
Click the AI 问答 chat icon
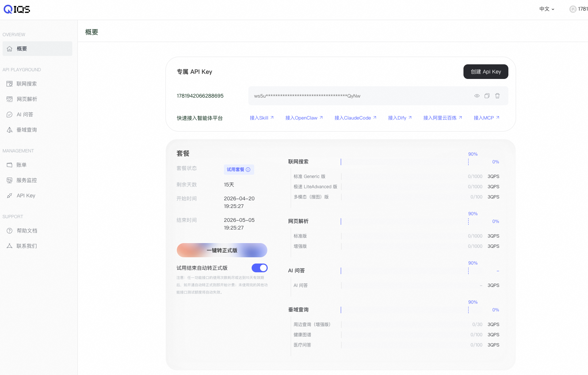click(9, 114)
